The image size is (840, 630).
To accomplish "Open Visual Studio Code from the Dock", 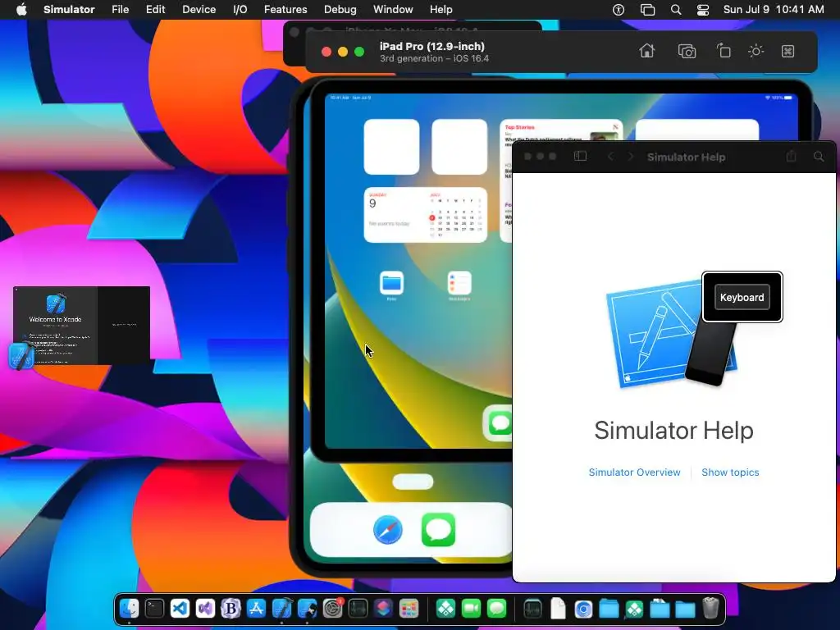I will coord(180,609).
